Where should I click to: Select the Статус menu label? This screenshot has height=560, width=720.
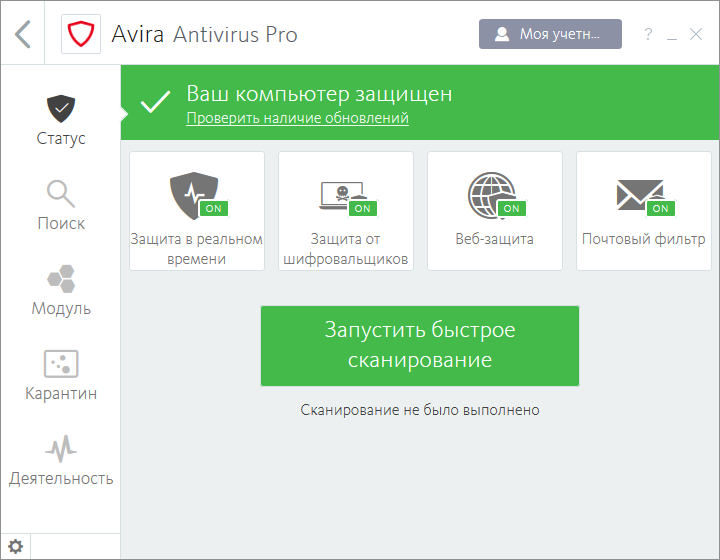coord(61,138)
